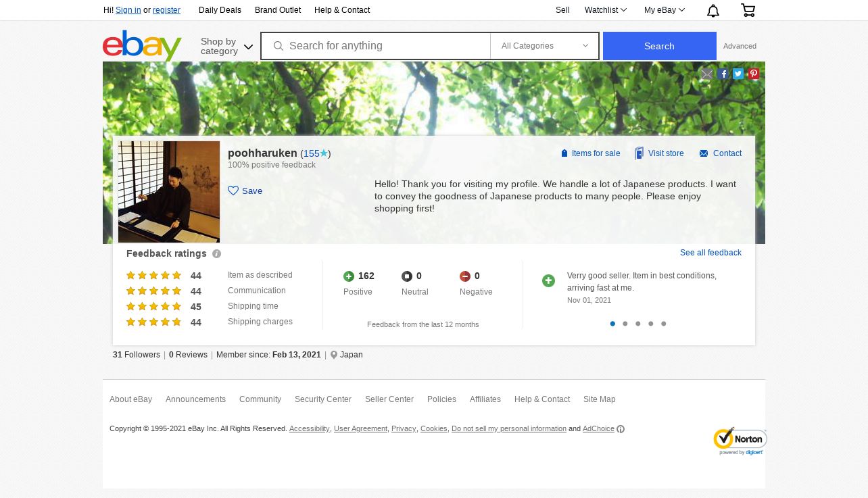This screenshot has width=868, height=498.
Task: Select the second feedback carousel dot
Action: coord(625,324)
